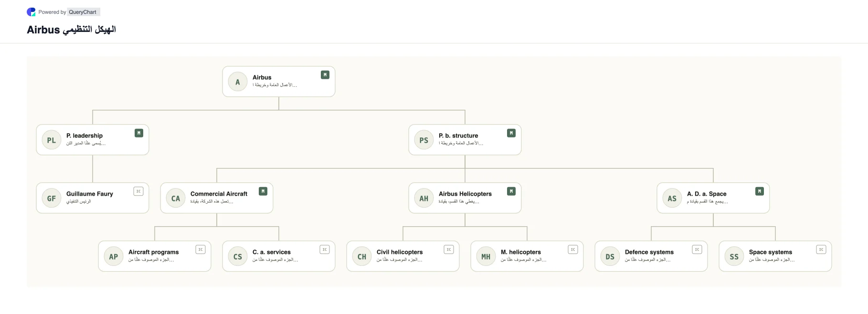Click the CA avatar on Commercial Aircraft
The image size is (868, 314).
click(176, 199)
